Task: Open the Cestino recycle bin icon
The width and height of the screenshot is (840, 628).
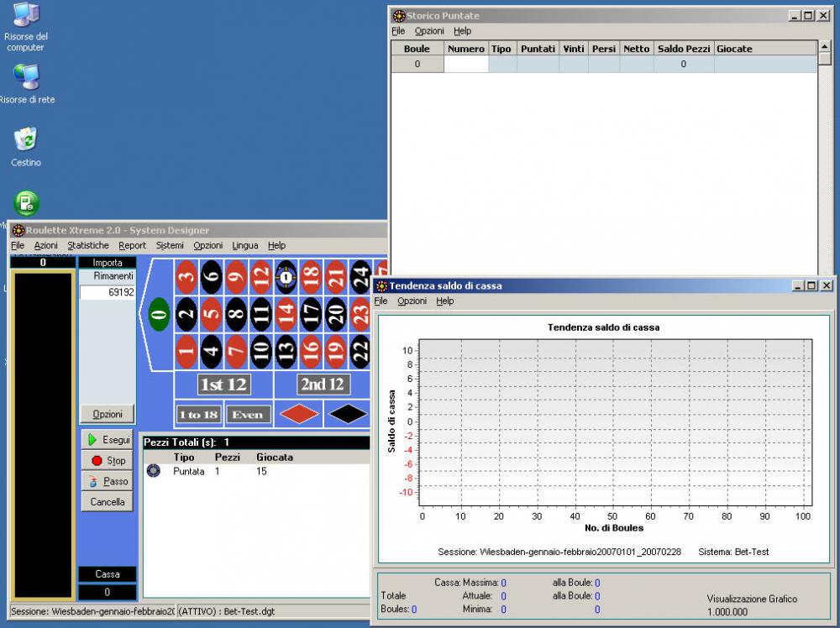Action: (x=26, y=139)
